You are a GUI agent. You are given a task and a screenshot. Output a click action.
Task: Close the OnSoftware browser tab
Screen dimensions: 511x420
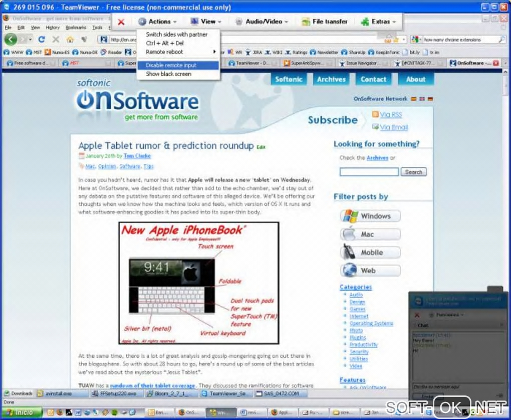pos(495,63)
